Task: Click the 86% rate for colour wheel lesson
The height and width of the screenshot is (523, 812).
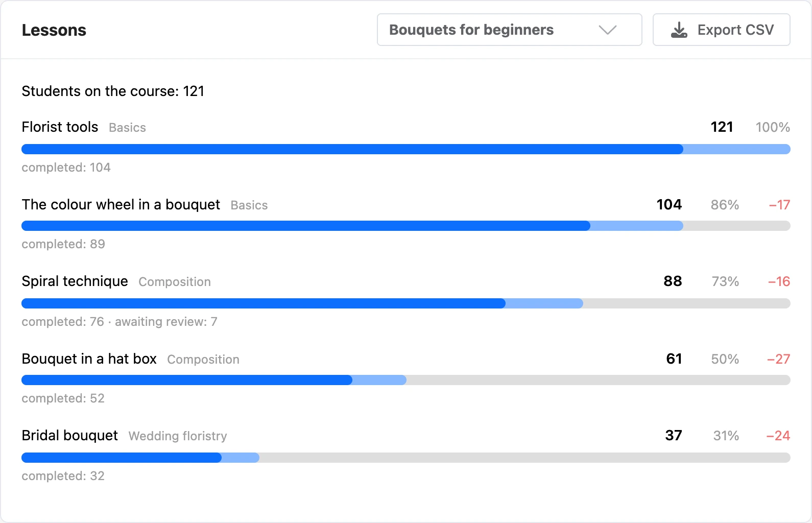Action: coord(725,205)
